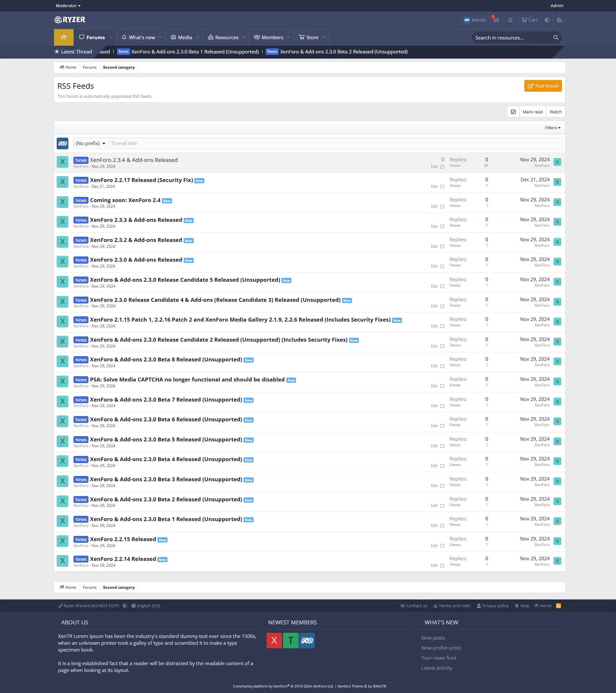This screenshot has width=616, height=693.
Task: Click the Admin avatar in header
Action: 467,20
